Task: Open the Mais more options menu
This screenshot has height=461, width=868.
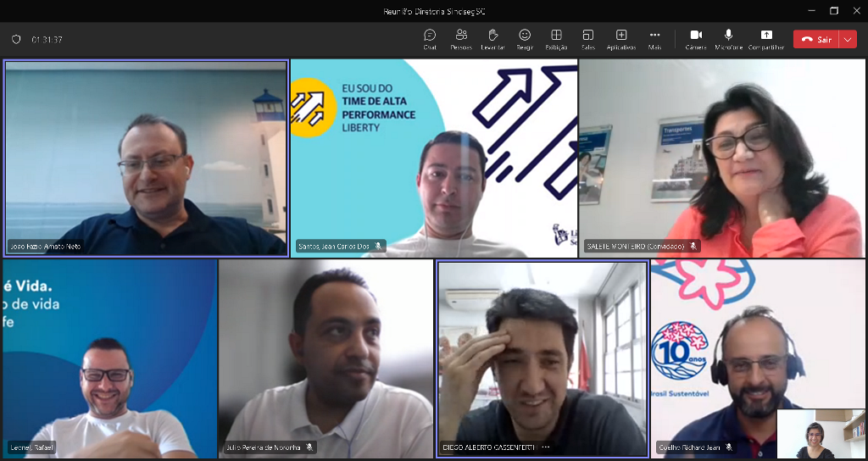Action: [x=654, y=39]
